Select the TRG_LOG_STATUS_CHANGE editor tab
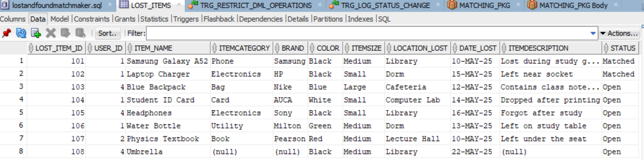 [380, 6]
